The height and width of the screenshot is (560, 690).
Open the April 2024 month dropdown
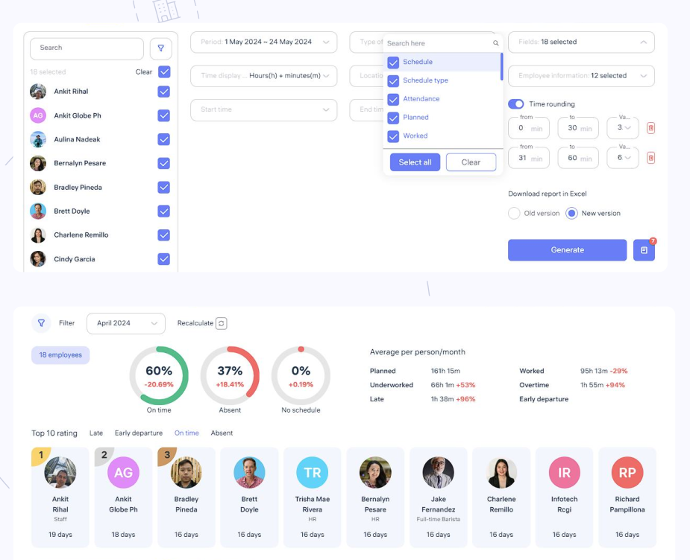tap(125, 323)
